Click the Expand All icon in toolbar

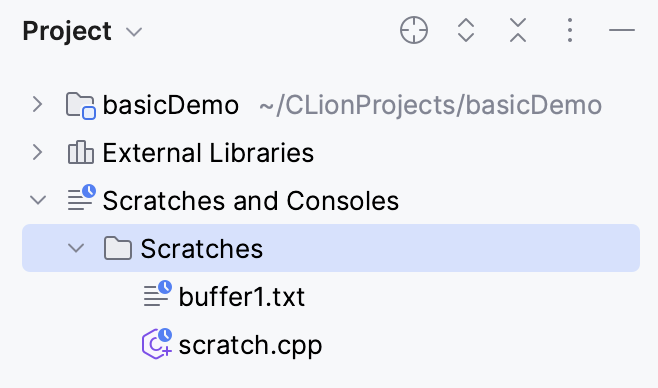coord(466,30)
